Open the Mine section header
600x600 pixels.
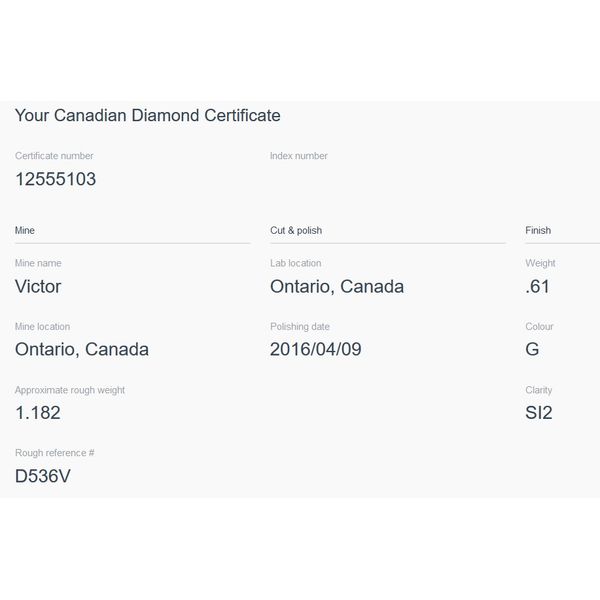click(x=24, y=230)
